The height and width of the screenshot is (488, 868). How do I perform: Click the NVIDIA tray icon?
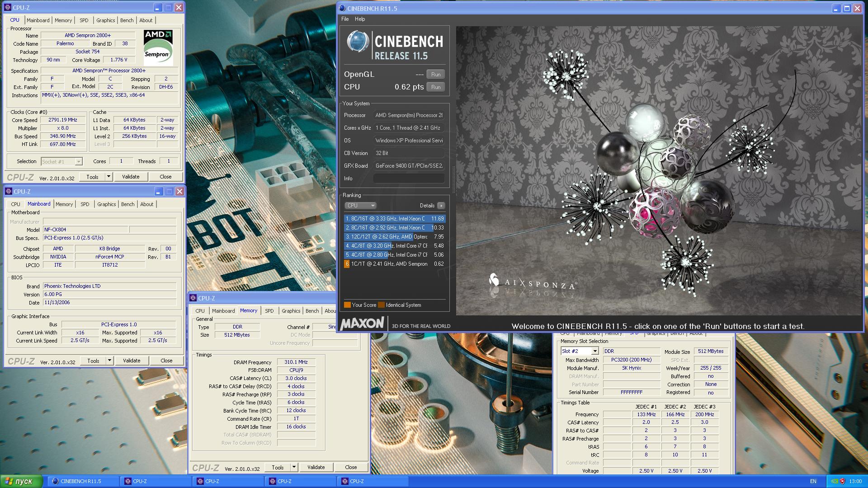click(x=834, y=481)
